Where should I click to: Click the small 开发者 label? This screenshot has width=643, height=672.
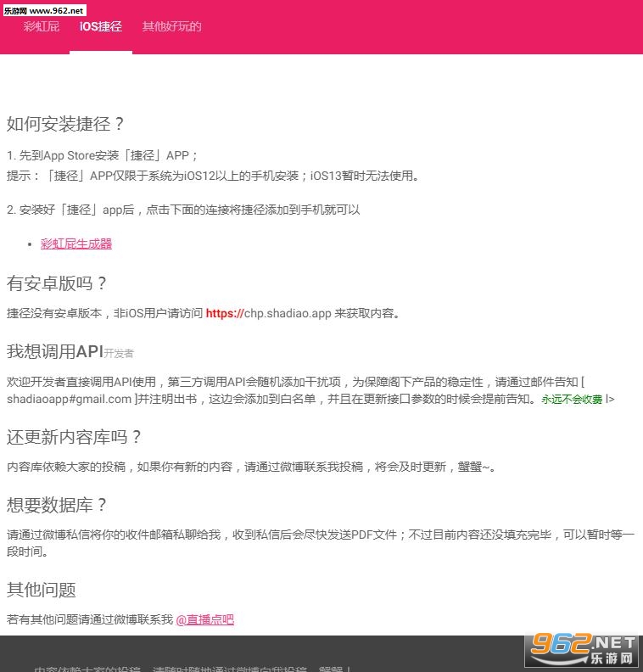[x=119, y=354]
